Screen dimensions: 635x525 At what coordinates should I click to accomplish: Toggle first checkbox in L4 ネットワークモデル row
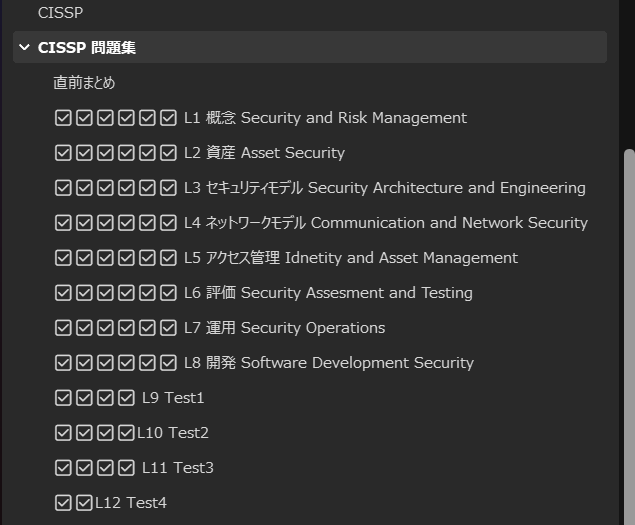coord(63,223)
